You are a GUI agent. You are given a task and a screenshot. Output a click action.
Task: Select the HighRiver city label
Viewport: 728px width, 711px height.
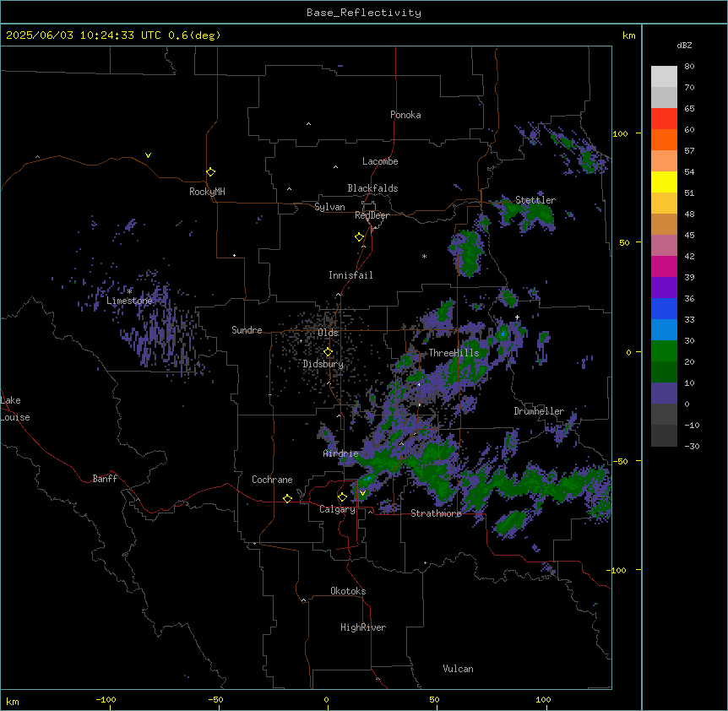pos(363,627)
